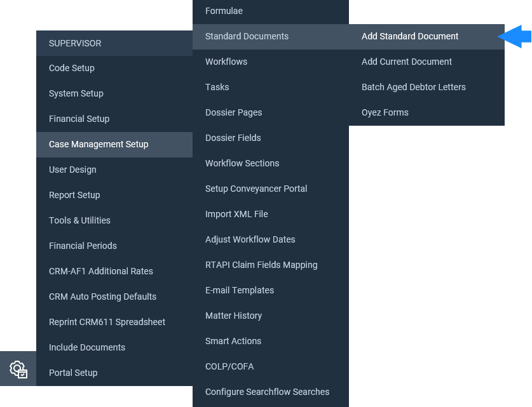Image resolution: width=532 pixels, height=407 pixels.
Task: Click the supervisor gear icon in sidebar
Action: click(x=18, y=369)
